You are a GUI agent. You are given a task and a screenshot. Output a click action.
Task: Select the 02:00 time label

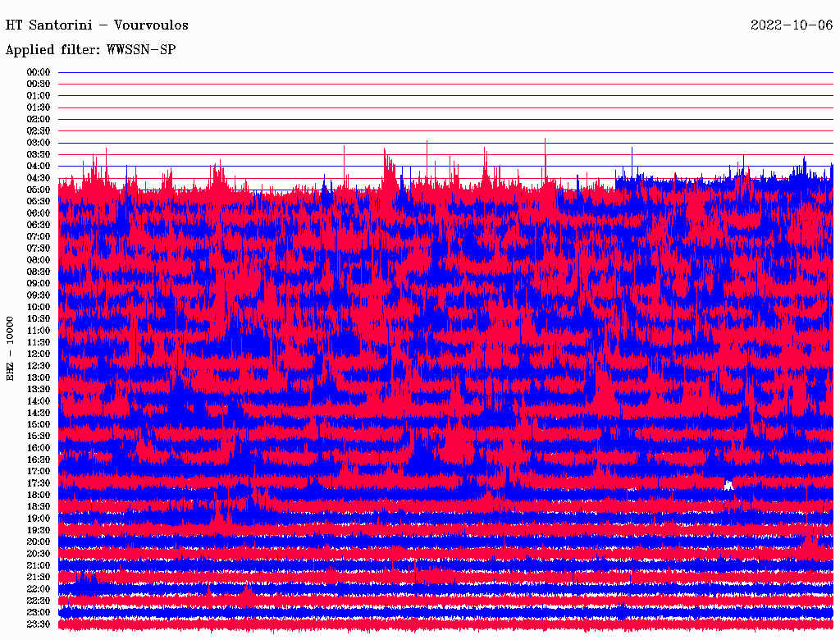click(39, 119)
